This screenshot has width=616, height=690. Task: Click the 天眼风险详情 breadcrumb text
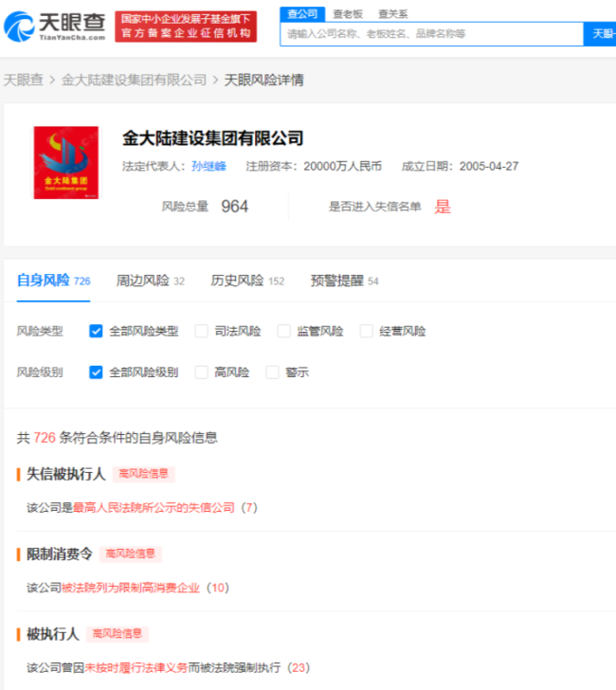pyautogui.click(x=264, y=80)
